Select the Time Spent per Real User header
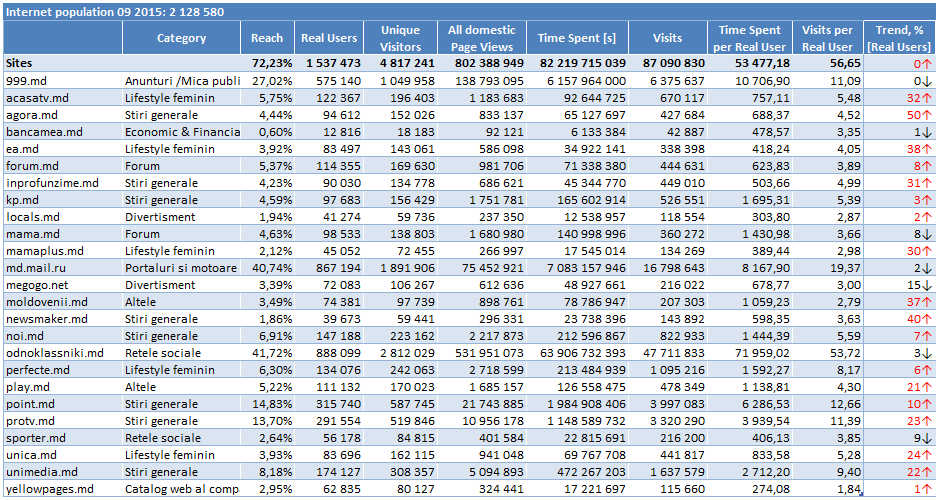The image size is (939, 500). [x=750, y=38]
